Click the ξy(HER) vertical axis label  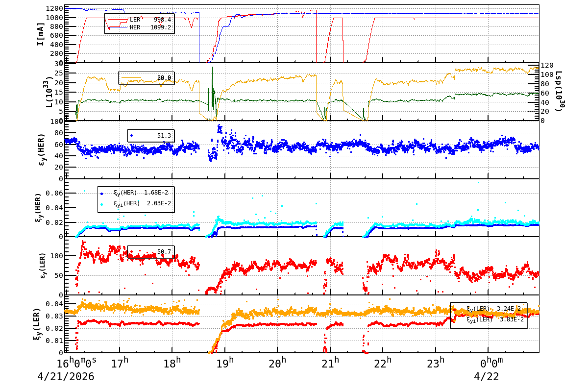[x=39, y=207]
